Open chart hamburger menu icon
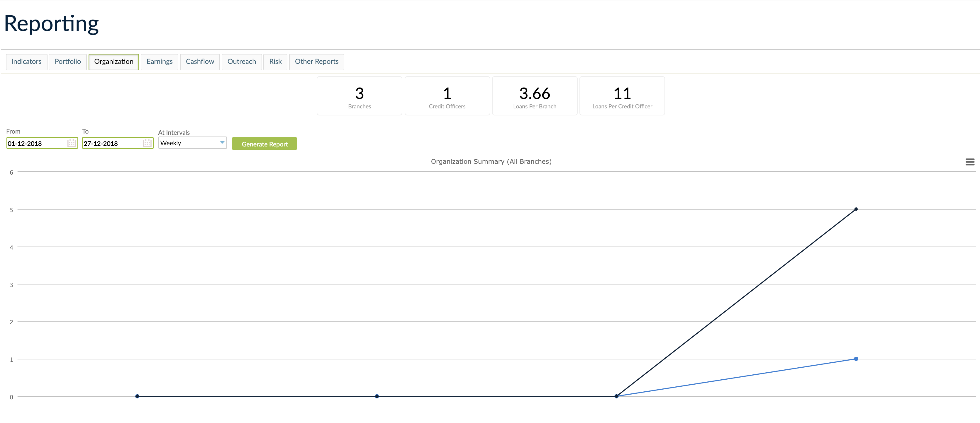Screen dimensions: 980x423 pyautogui.click(x=970, y=162)
